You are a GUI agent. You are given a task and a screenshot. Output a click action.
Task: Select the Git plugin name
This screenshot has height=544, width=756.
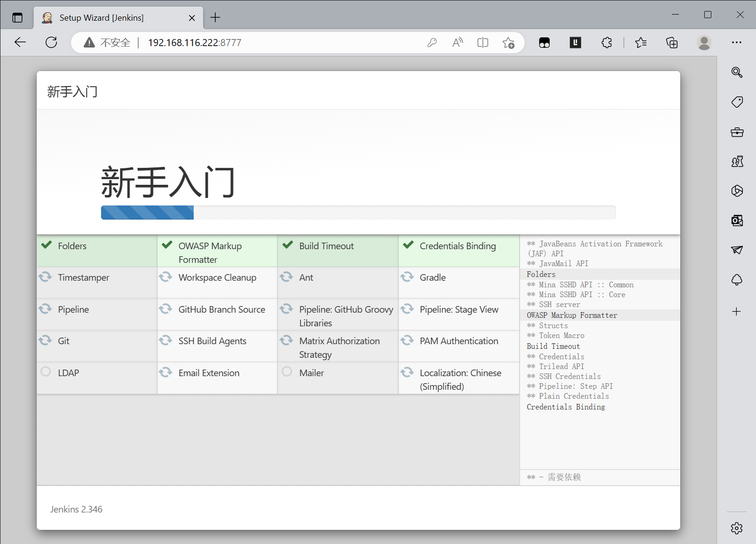[x=63, y=341]
